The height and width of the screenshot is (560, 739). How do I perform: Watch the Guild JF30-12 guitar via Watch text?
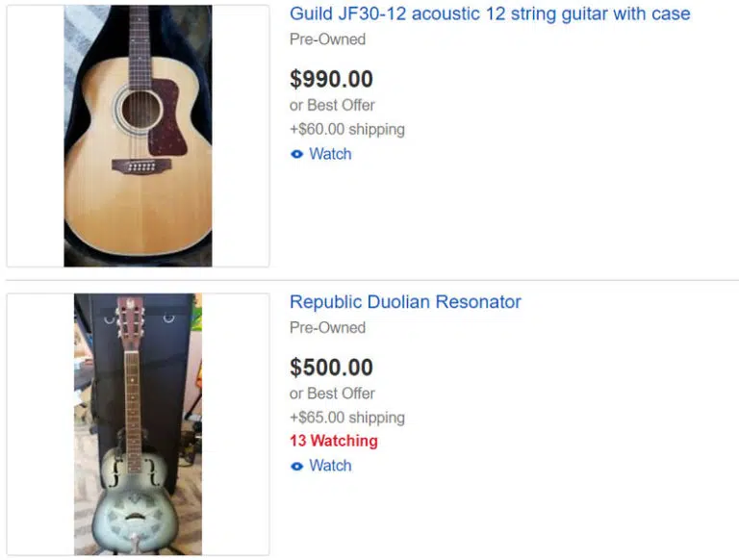point(330,154)
